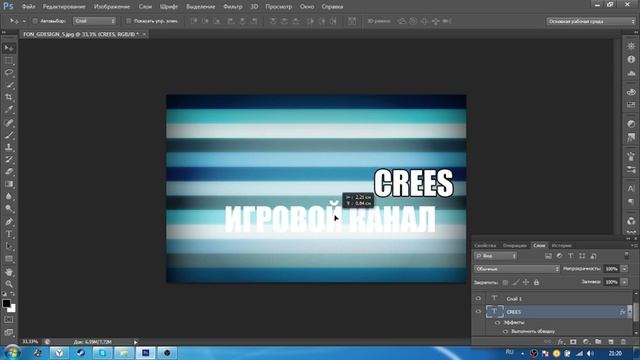Close the FON_GDESIGN_5.jpg document tab
The height and width of the screenshot is (360, 640).
click(144, 34)
